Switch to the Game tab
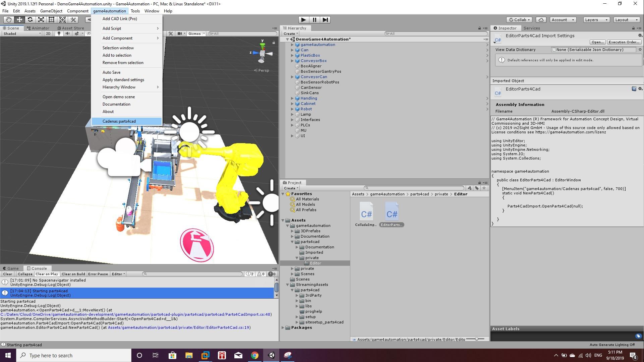Image resolution: width=644 pixels, height=362 pixels. coord(11,268)
